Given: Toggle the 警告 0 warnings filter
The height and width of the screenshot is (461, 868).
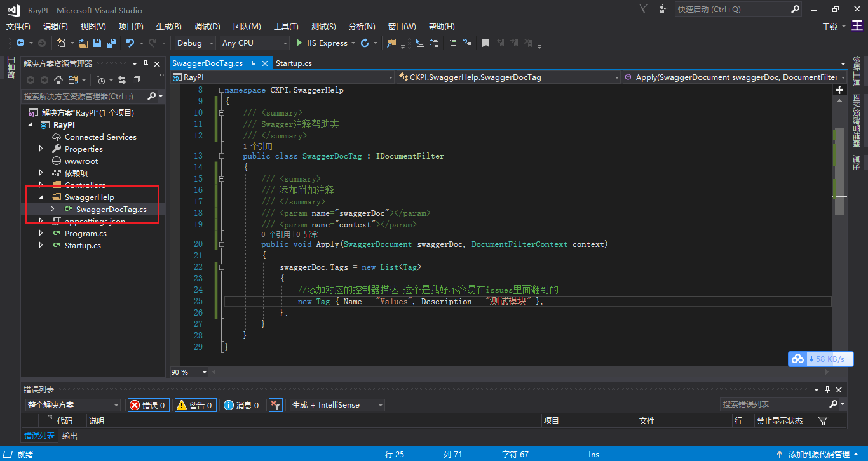Looking at the screenshot, I should (195, 405).
